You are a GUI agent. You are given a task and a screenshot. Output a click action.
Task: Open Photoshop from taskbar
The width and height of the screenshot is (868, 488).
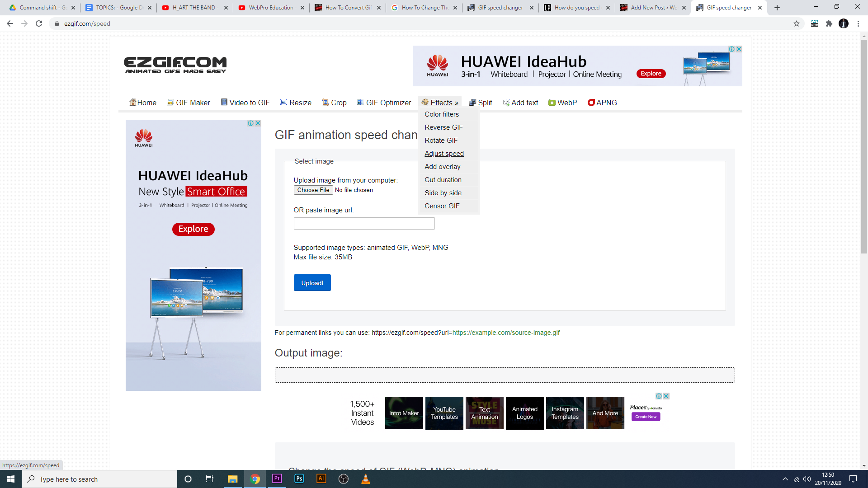(x=299, y=479)
